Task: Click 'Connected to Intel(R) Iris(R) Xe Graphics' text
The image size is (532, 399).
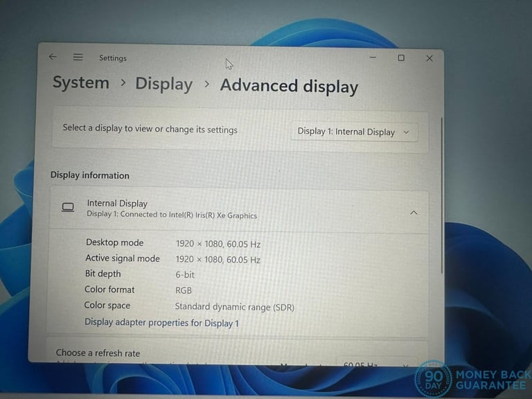Action: (x=188, y=215)
